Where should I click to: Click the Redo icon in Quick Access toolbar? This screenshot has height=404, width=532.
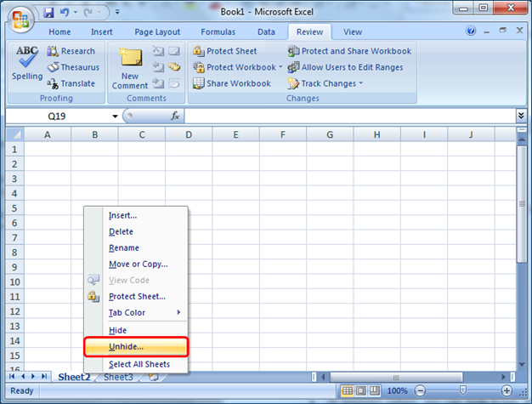[88, 13]
